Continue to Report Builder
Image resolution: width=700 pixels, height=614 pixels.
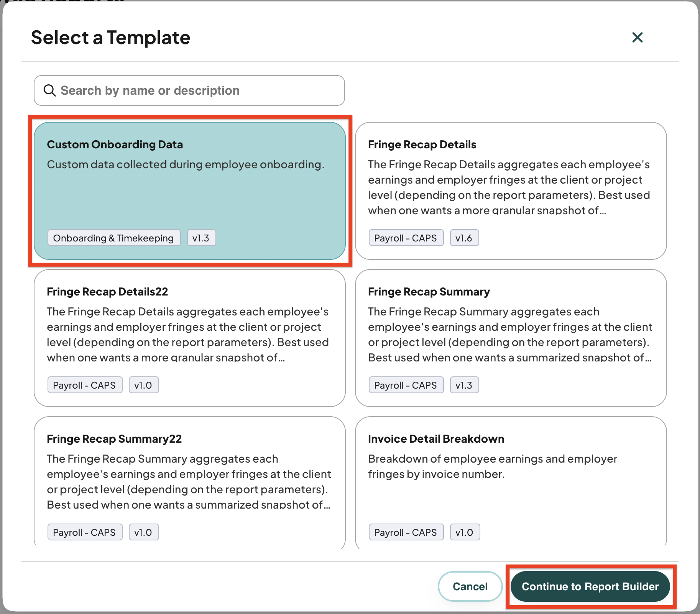[x=590, y=586]
